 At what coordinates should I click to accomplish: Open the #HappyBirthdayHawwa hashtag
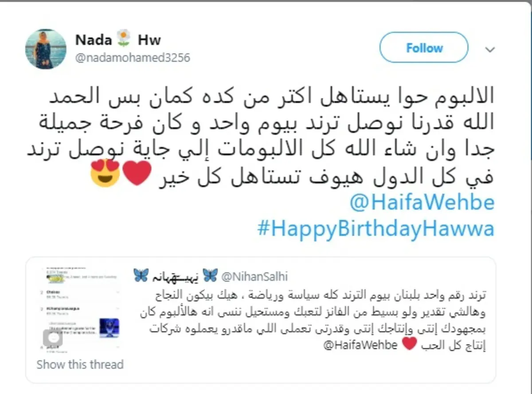click(376, 229)
